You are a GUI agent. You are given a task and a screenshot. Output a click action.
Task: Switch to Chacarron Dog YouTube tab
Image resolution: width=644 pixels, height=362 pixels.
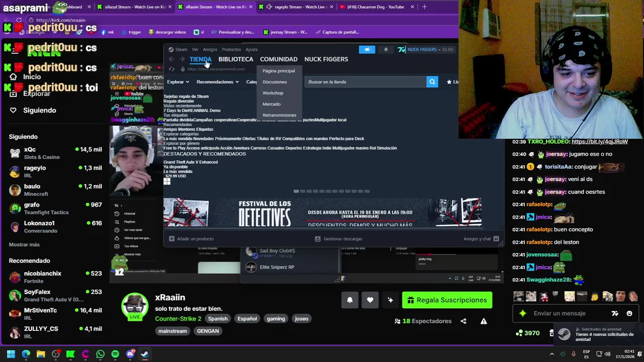[376, 7]
